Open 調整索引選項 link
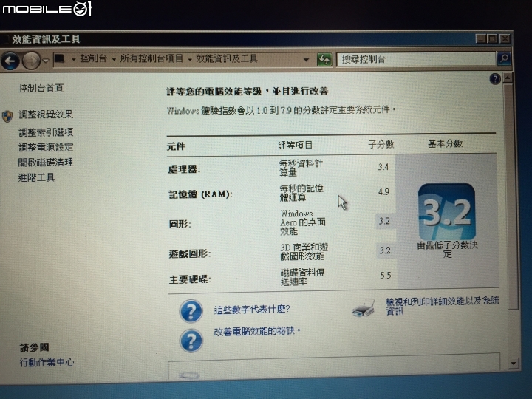This screenshot has width=532, height=399. click(46, 132)
